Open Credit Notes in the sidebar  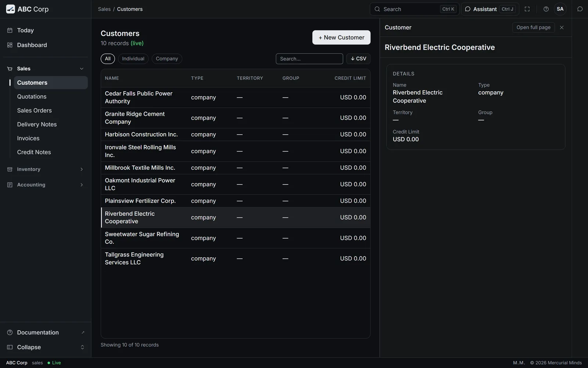[51, 152]
